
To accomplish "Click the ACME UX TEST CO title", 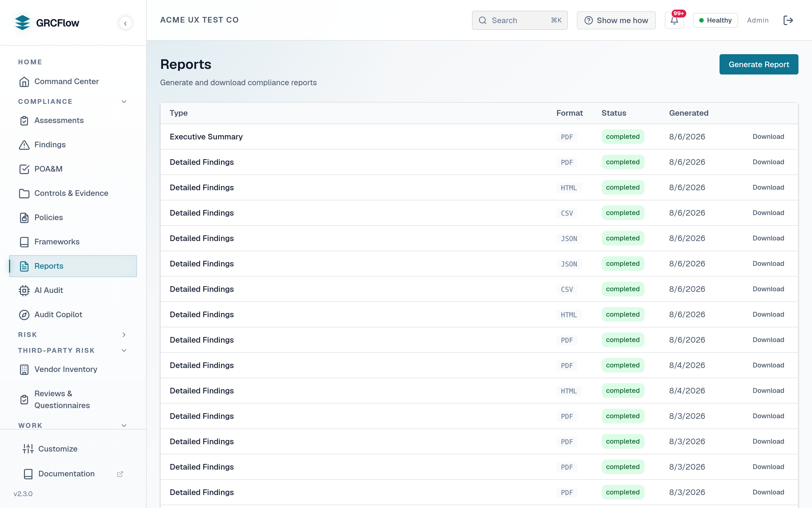I will tap(199, 20).
